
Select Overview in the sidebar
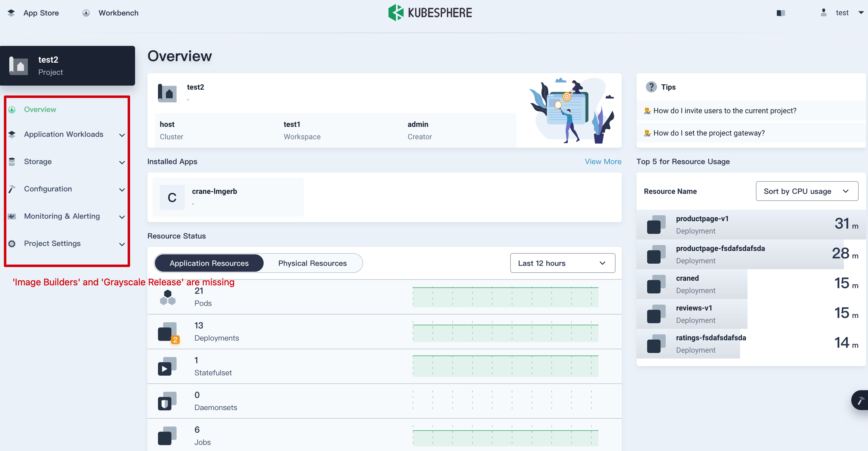click(40, 109)
